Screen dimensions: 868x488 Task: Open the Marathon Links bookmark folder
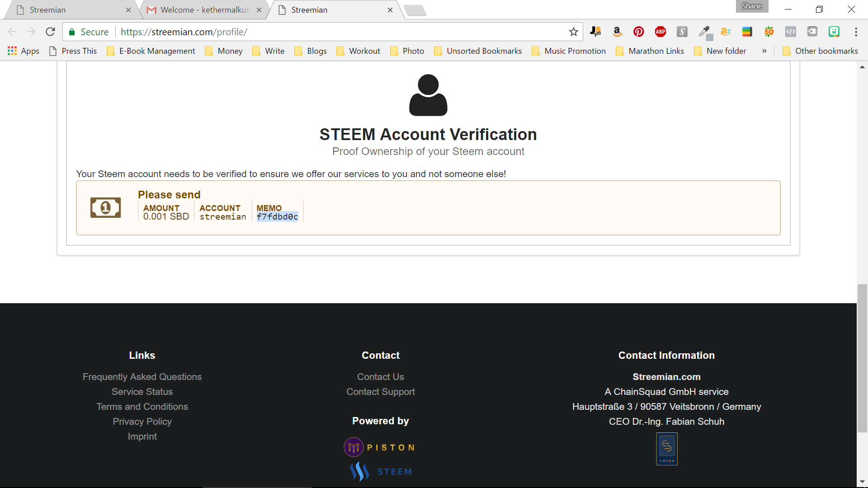pyautogui.click(x=650, y=51)
